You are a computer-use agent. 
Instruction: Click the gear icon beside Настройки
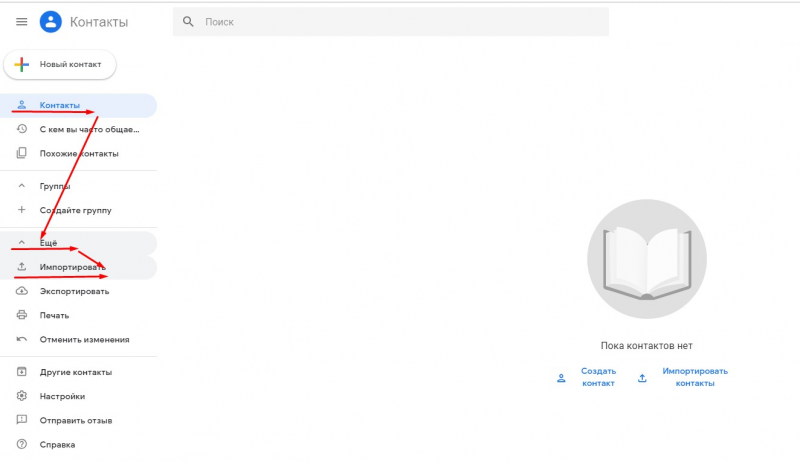coord(21,396)
